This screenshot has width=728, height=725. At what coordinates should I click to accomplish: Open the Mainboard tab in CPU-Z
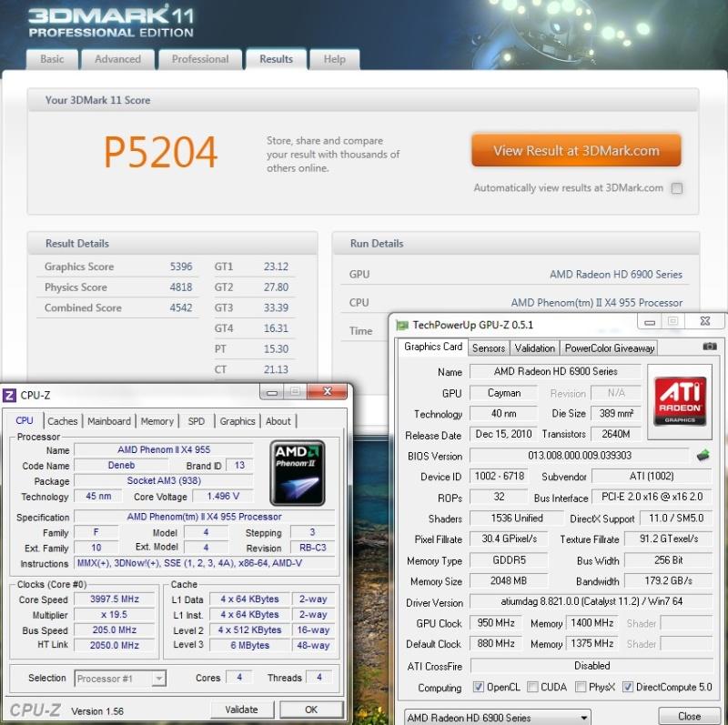tap(109, 421)
